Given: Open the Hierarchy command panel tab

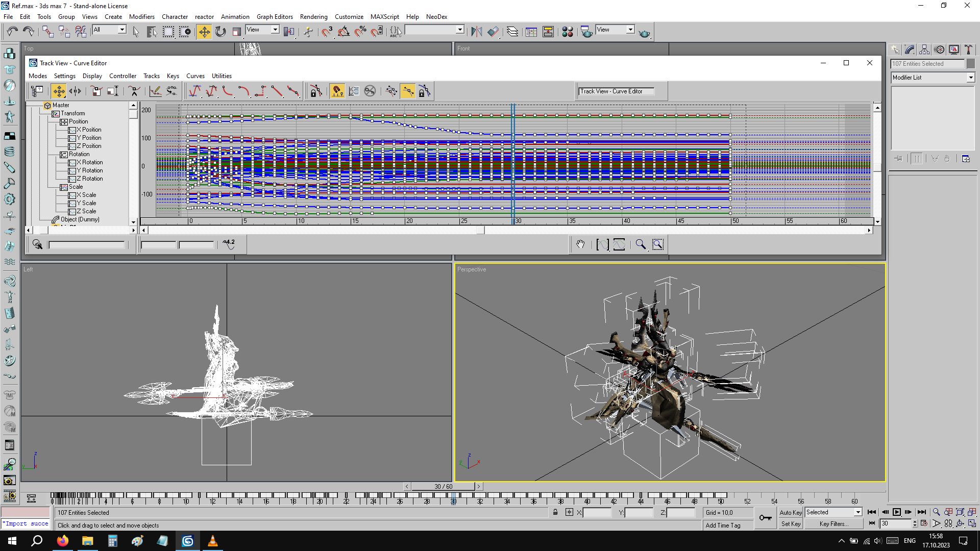Looking at the screenshot, I should 924,49.
